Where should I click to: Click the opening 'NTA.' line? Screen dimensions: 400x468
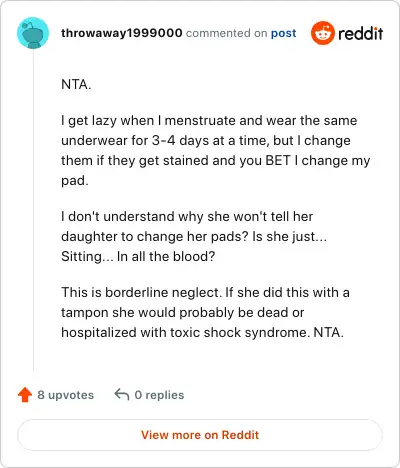76,84
